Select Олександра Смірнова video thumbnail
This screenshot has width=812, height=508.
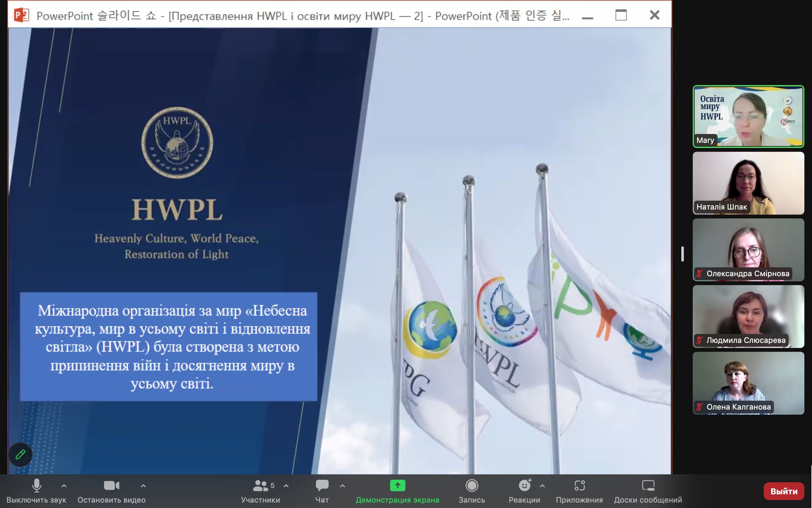(748, 250)
